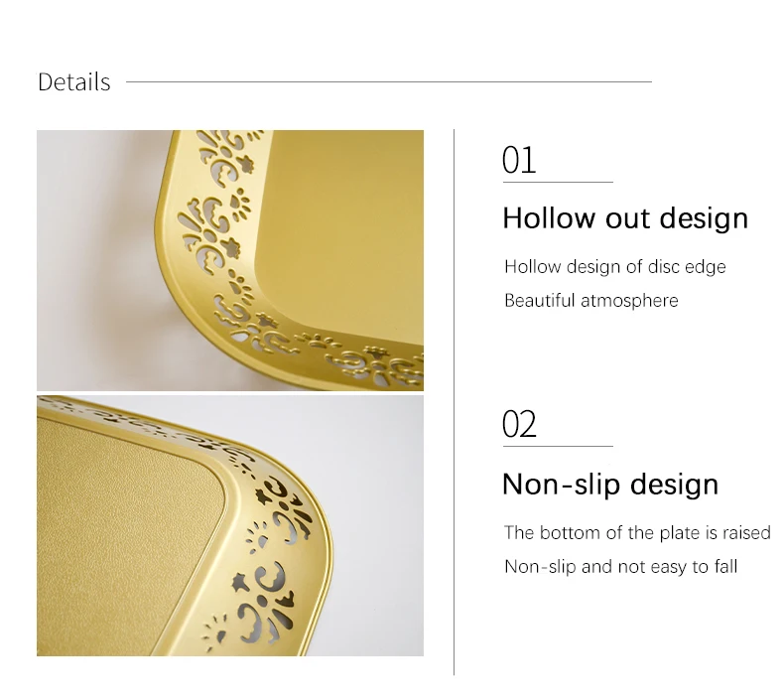This screenshot has width=784, height=700.
Task: Click The bottom of the plate is raised text
Action: 637,533
